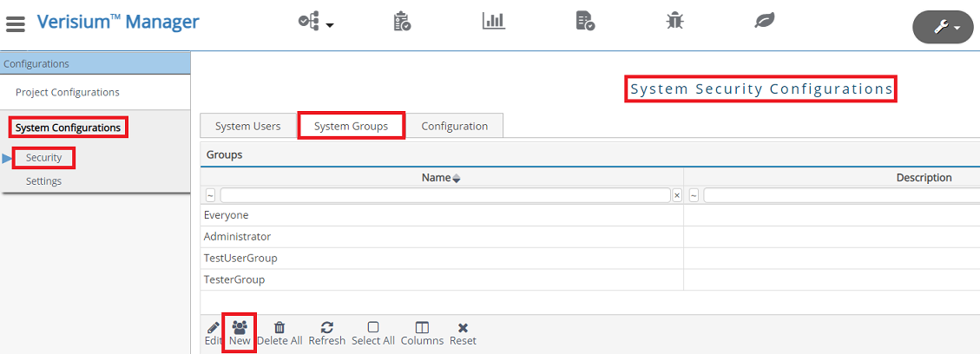The width and height of the screenshot is (980, 354).
Task: Click the Delete All trash icon
Action: [x=280, y=328]
